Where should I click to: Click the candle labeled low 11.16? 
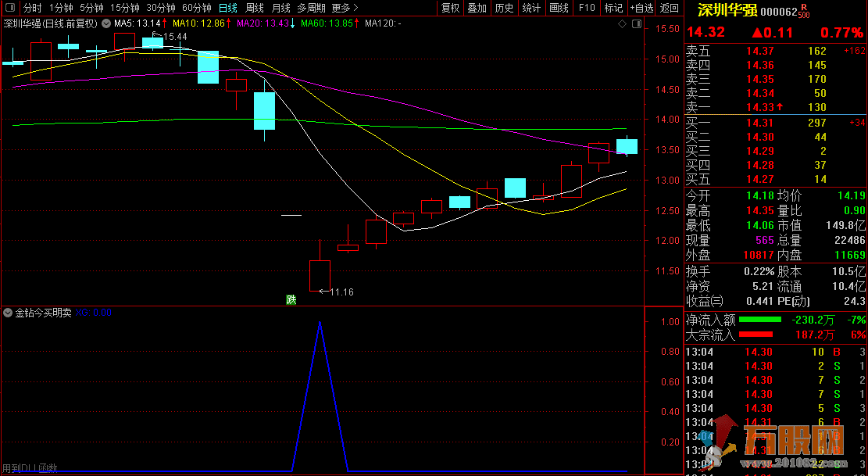click(320, 275)
